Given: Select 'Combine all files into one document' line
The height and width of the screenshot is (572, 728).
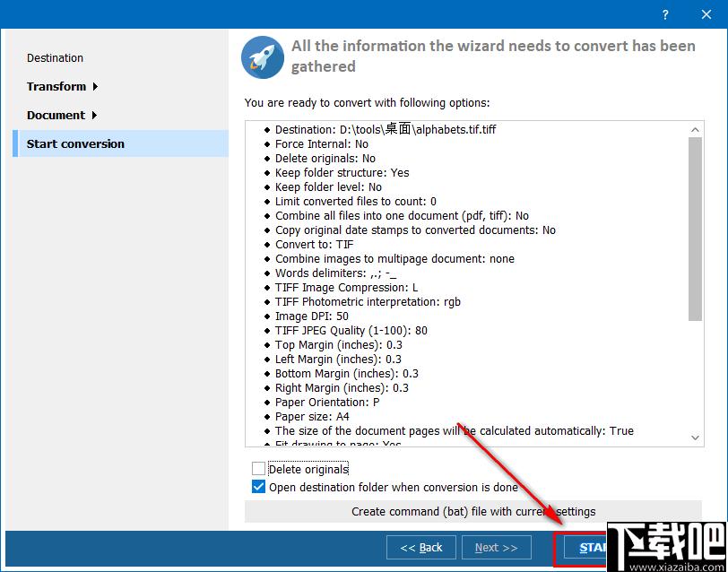Looking at the screenshot, I should 402,216.
